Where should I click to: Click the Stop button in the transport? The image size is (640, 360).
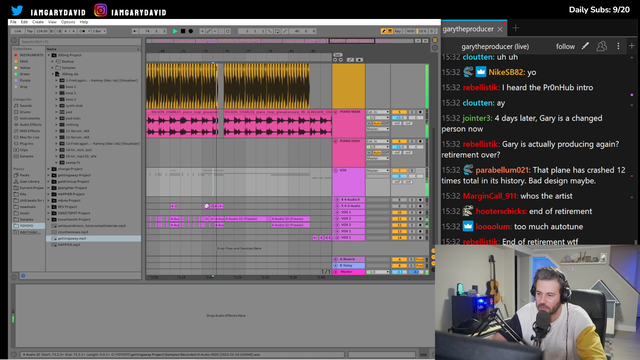pyautogui.click(x=183, y=31)
